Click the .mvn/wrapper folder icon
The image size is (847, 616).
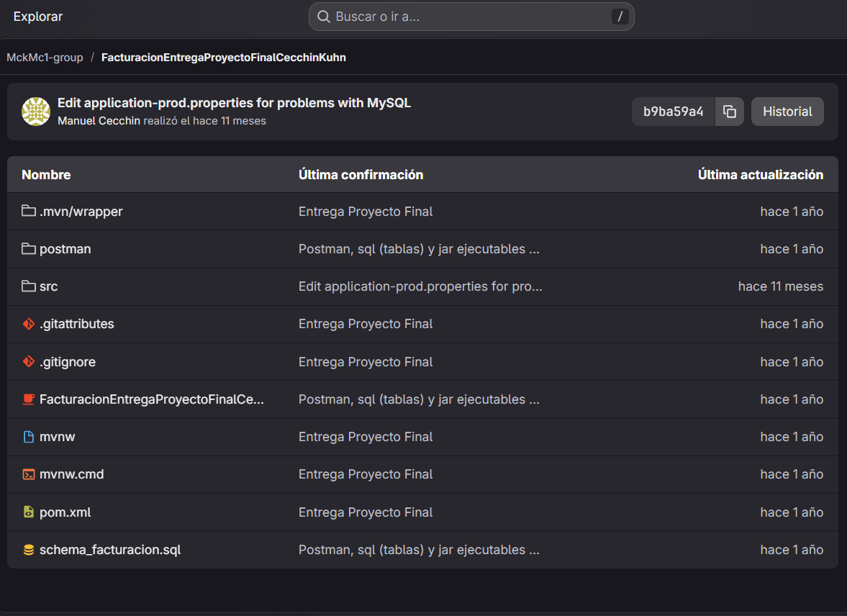[29, 211]
